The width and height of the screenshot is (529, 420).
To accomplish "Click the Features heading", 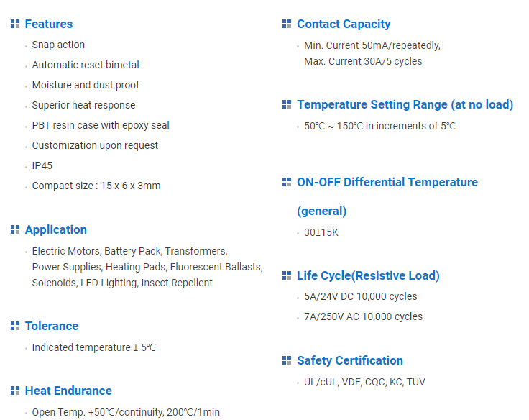I will 49,24.
